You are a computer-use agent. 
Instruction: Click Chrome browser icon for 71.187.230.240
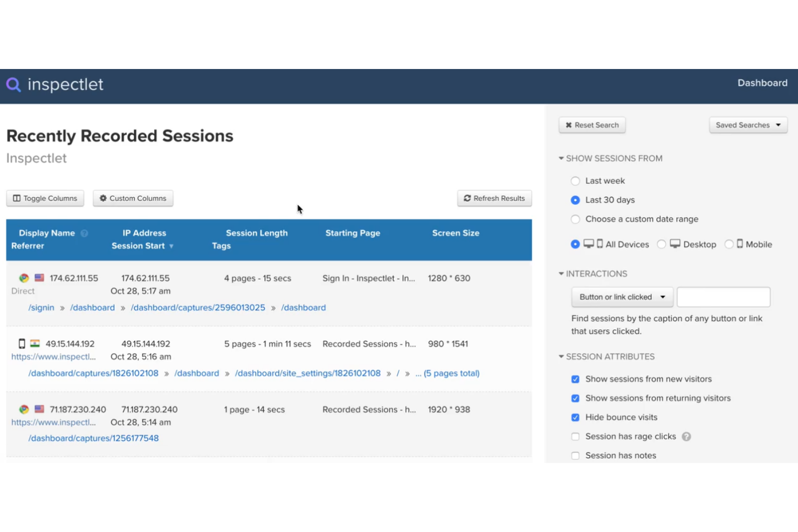[24, 410]
